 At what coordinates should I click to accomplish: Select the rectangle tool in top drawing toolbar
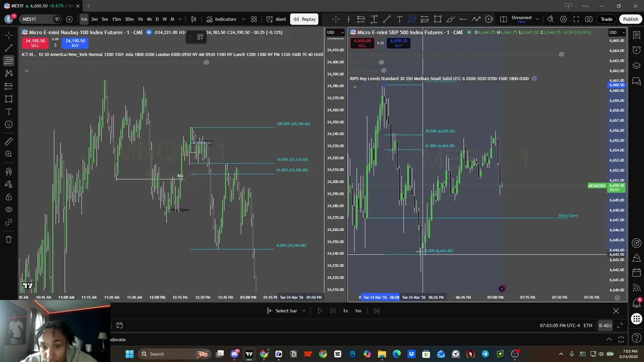click(x=438, y=19)
